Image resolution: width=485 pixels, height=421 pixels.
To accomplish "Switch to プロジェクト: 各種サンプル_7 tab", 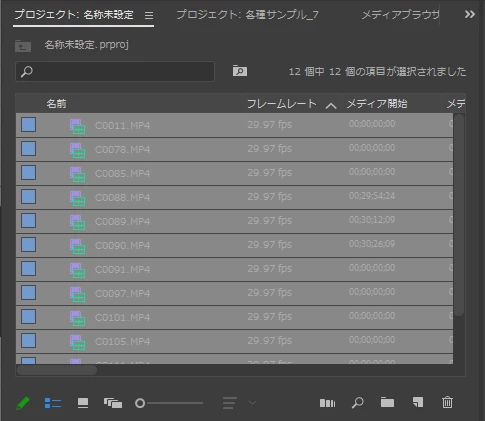I will (x=247, y=15).
